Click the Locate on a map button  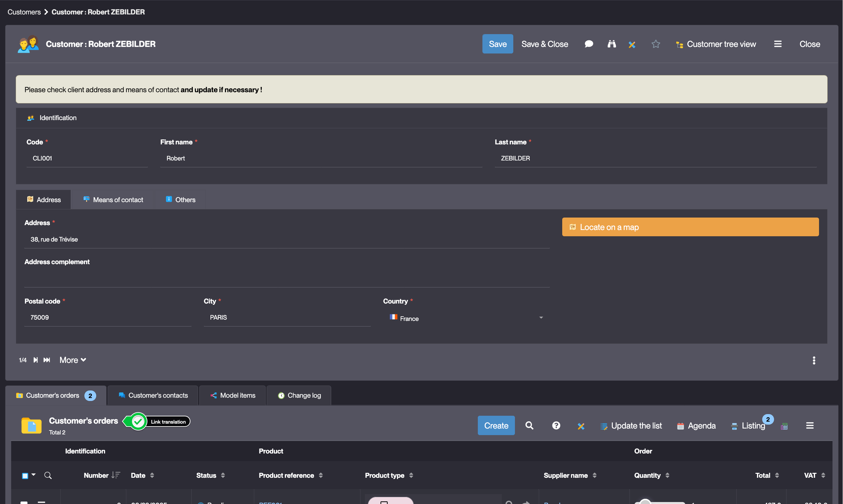(690, 227)
